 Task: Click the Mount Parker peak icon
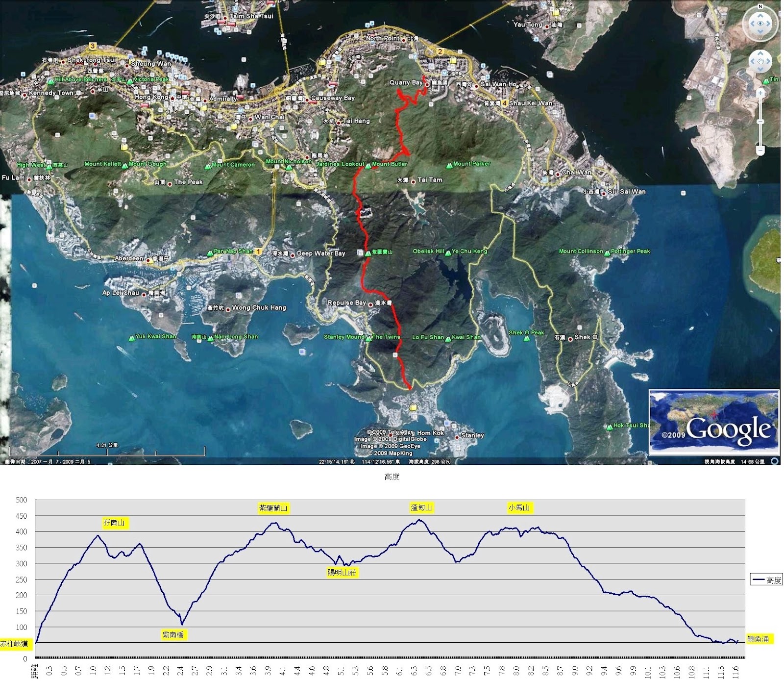point(449,166)
